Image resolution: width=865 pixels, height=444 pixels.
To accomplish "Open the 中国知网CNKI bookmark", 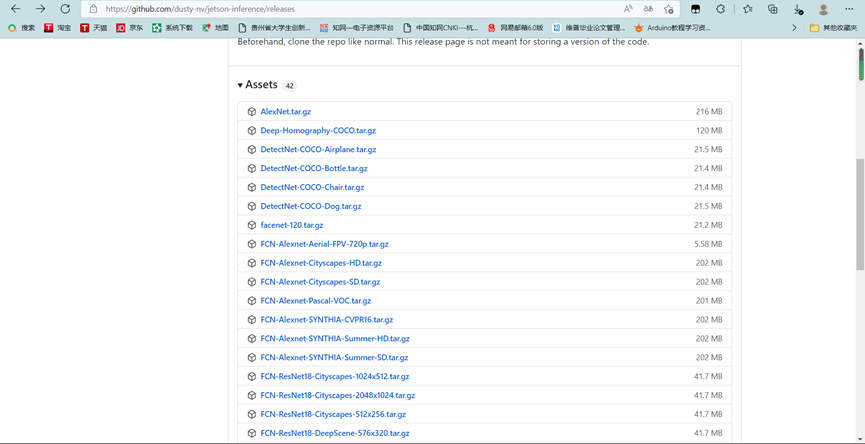I will coord(441,28).
